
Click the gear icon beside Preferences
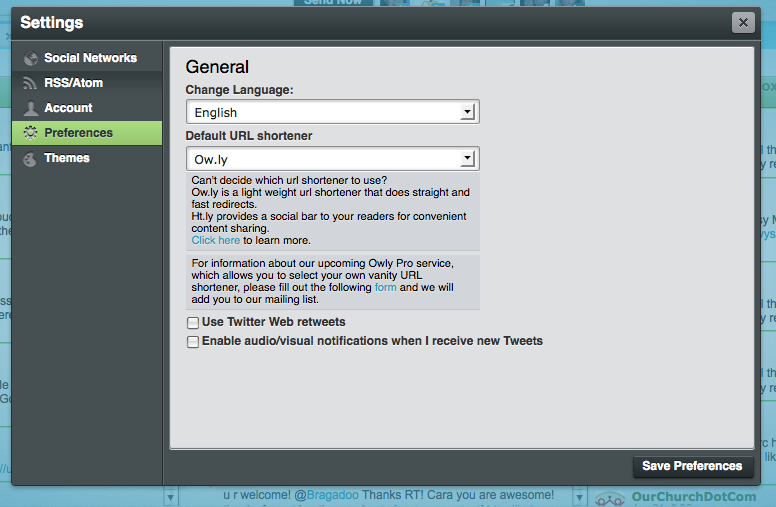tap(31, 133)
